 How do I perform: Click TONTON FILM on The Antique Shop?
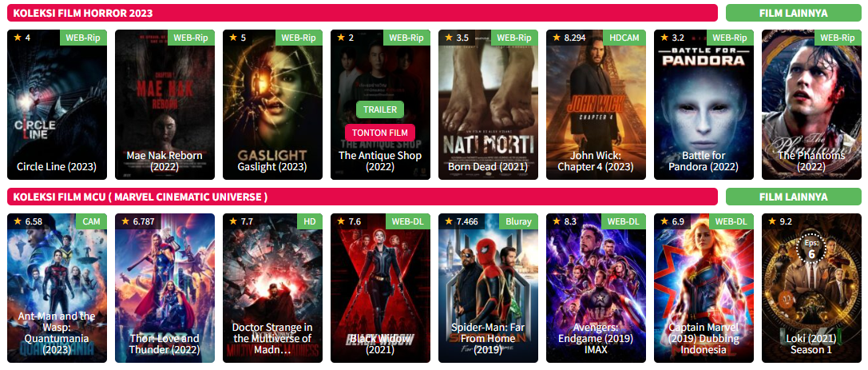tap(380, 133)
